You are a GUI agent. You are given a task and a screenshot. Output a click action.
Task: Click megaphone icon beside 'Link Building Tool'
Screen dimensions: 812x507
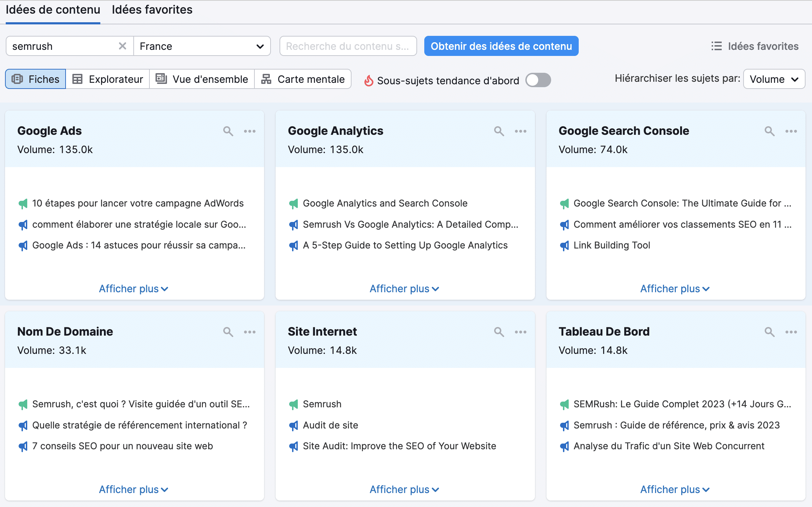point(564,246)
